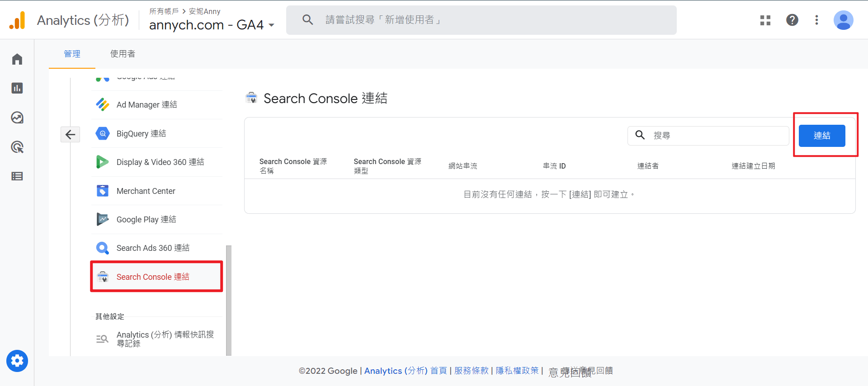Open the more options vertical dots menu
This screenshot has height=386, width=868.
tap(816, 20)
